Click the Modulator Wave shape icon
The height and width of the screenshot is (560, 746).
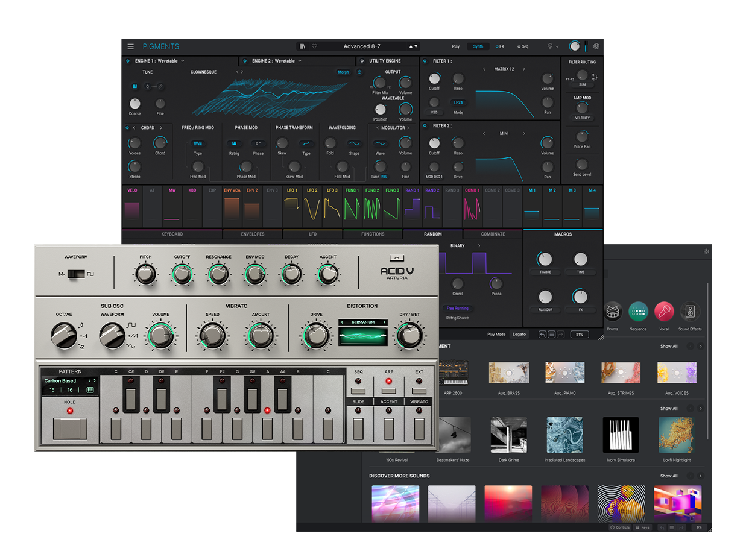[x=380, y=144]
